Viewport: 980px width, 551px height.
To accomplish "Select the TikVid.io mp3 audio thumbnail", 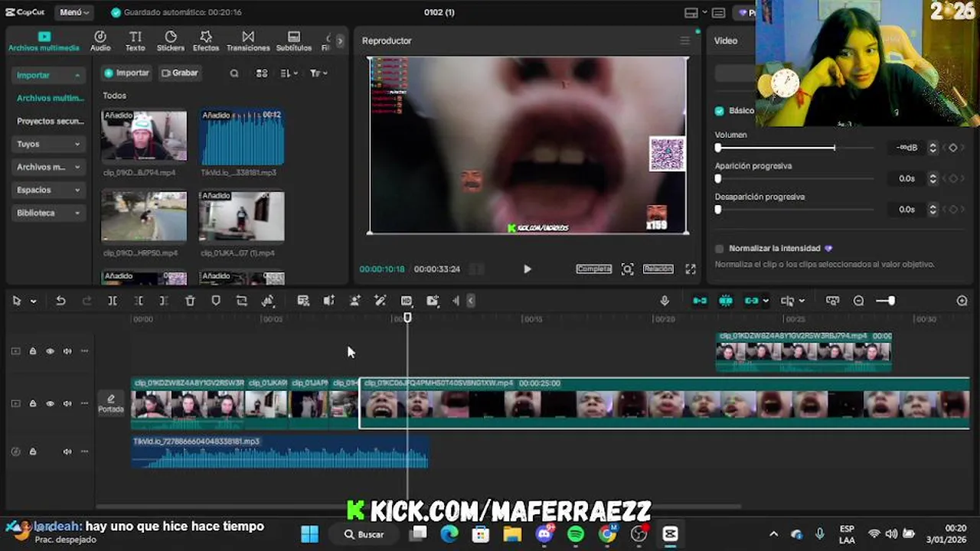I will click(x=242, y=136).
